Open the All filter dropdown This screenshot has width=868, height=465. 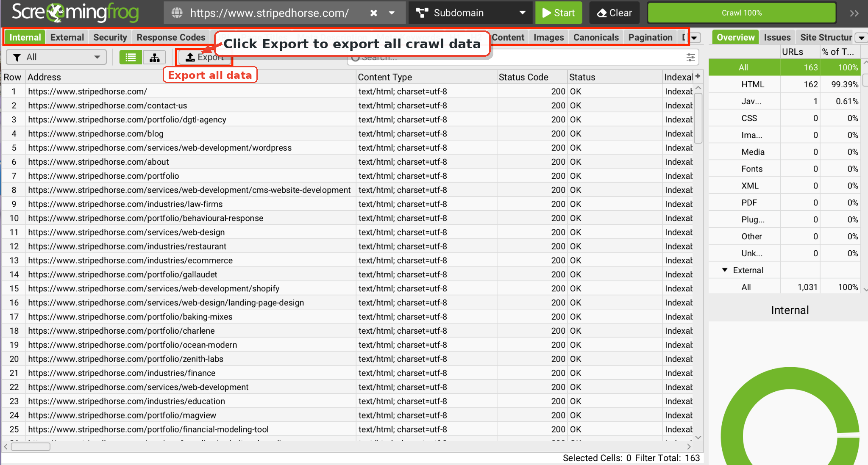[56, 57]
